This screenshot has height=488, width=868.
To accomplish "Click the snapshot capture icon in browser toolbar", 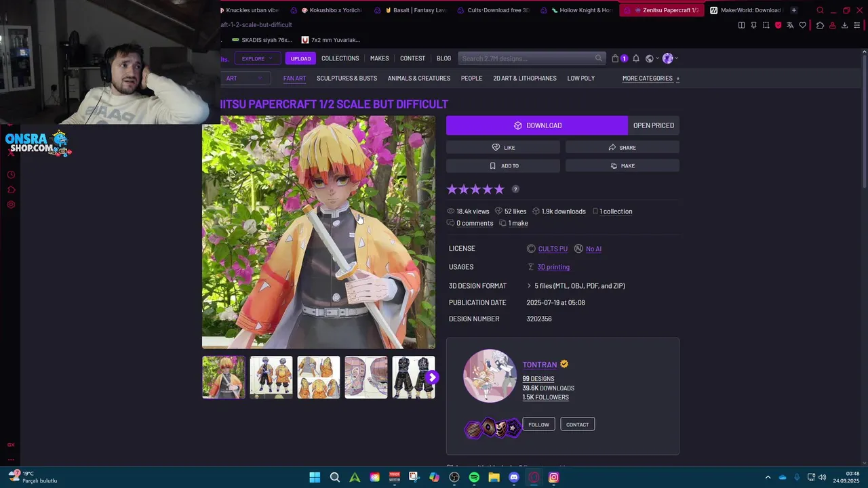I will (766, 25).
